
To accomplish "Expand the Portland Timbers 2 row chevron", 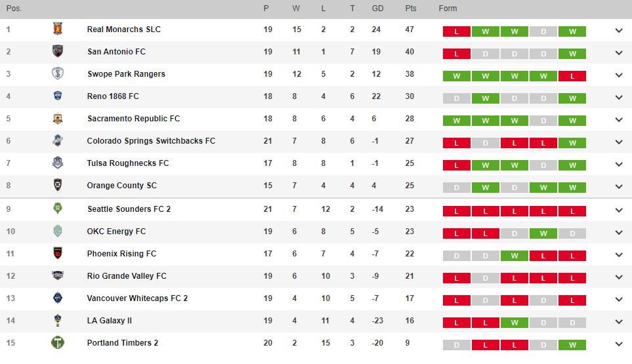I will point(619,344).
